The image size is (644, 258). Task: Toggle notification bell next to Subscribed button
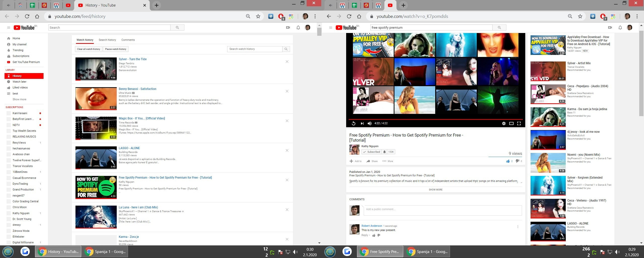tap(384, 152)
